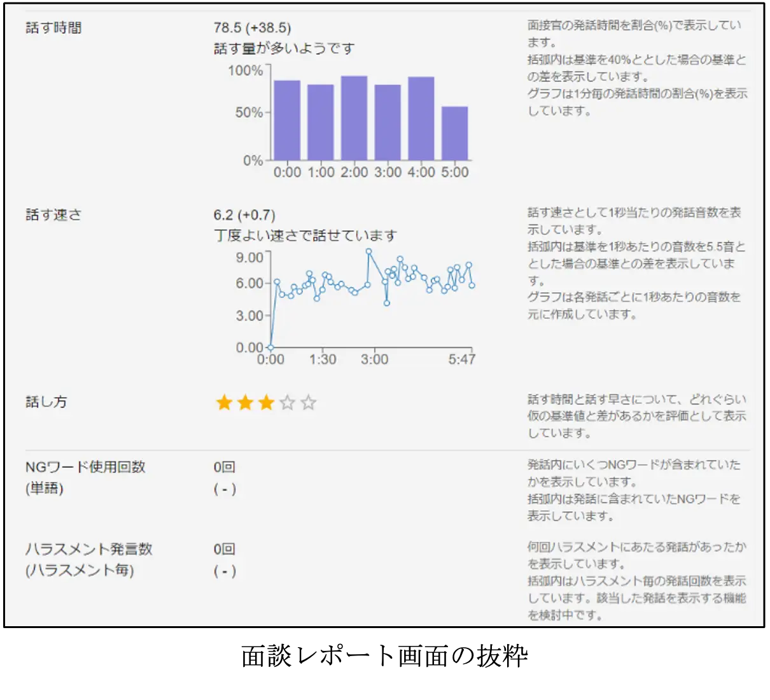The image size is (770, 700).
Task: Click the 話す速さ label
Action: (x=53, y=215)
